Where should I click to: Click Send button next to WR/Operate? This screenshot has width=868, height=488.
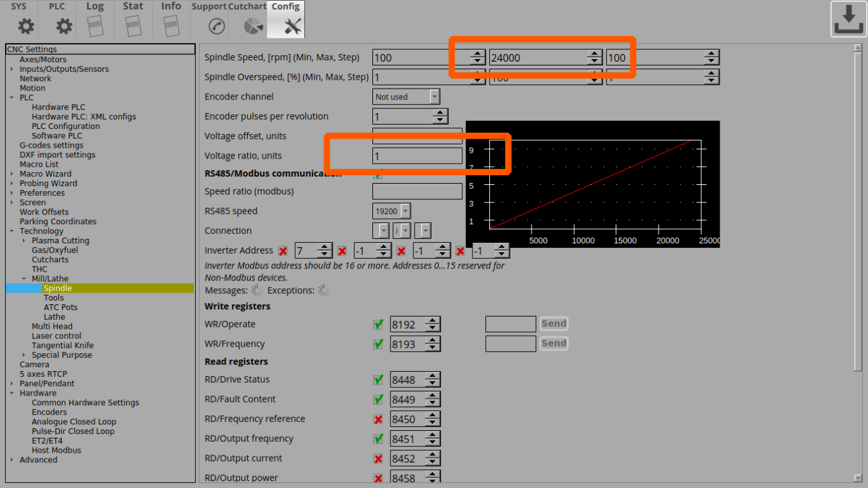pyautogui.click(x=553, y=324)
